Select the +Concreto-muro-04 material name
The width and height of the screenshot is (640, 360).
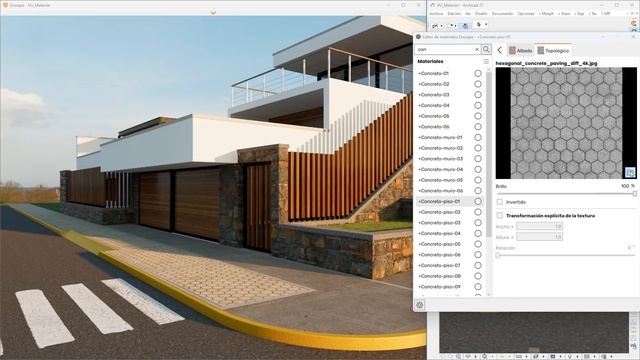click(440, 169)
